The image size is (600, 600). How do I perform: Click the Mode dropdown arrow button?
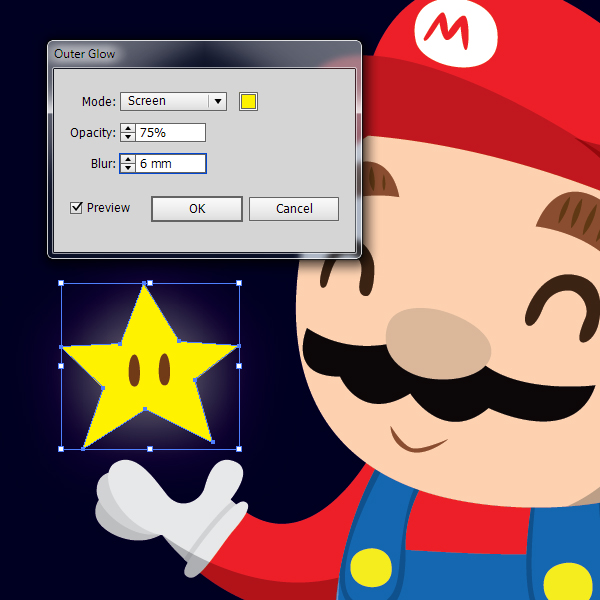point(217,101)
